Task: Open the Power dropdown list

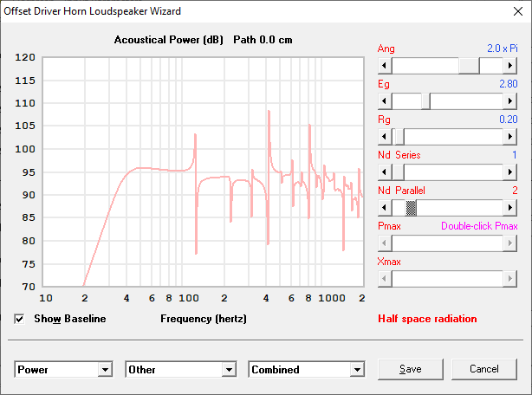Action: pyautogui.click(x=105, y=370)
